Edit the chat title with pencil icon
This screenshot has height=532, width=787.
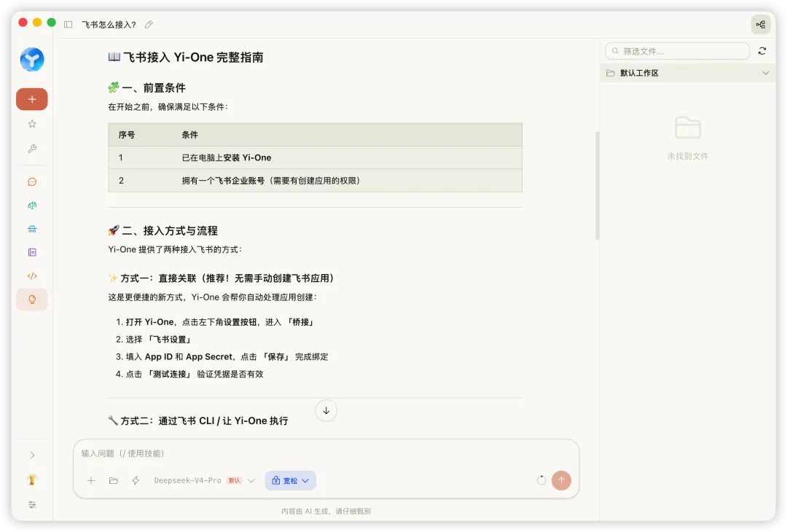(x=149, y=25)
